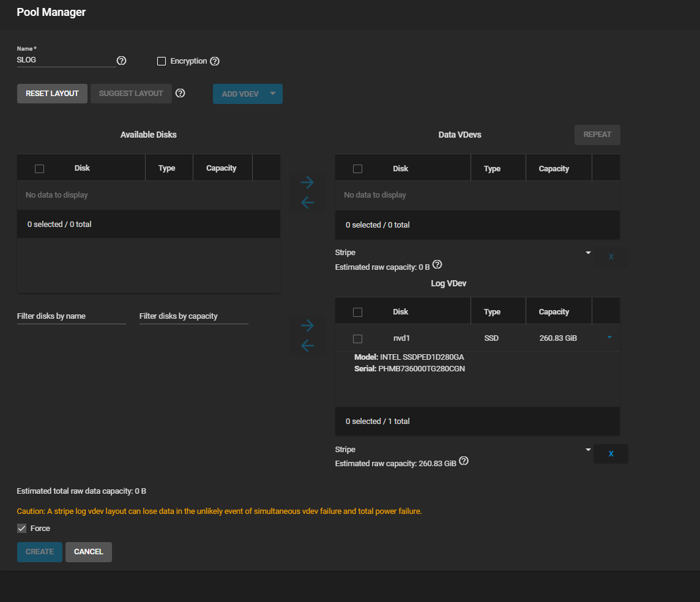
Task: Remove the Log VDev with the X button
Action: point(611,454)
